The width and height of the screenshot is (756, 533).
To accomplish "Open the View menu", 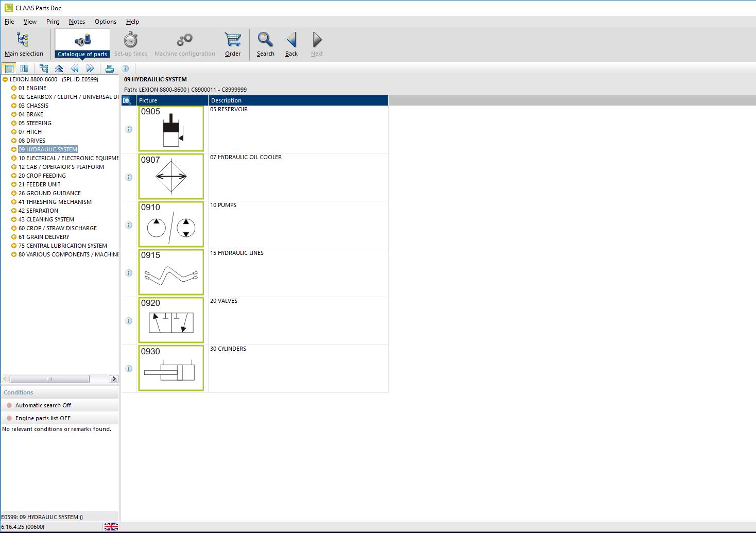I will pos(30,22).
